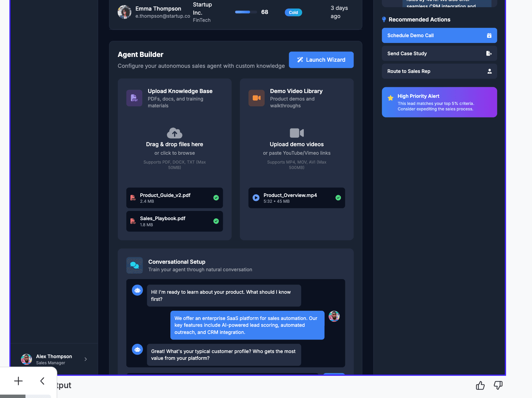The height and width of the screenshot is (398, 532).
Task: Click the Cold status badge
Action: 293,13
